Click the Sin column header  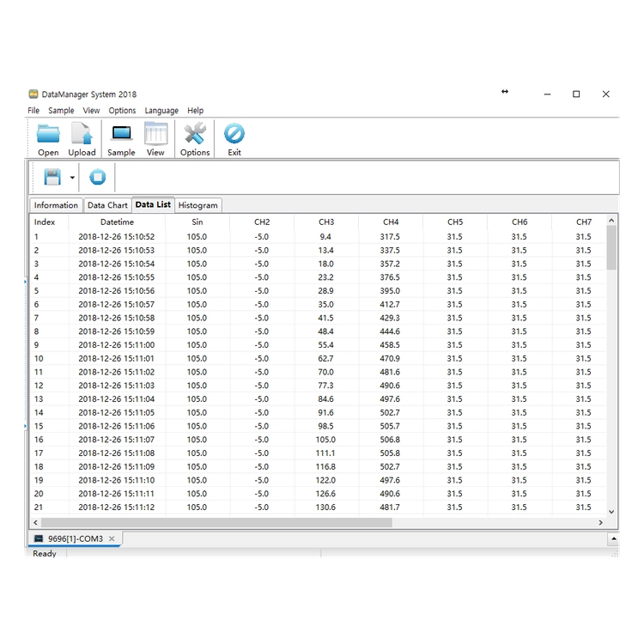click(197, 222)
